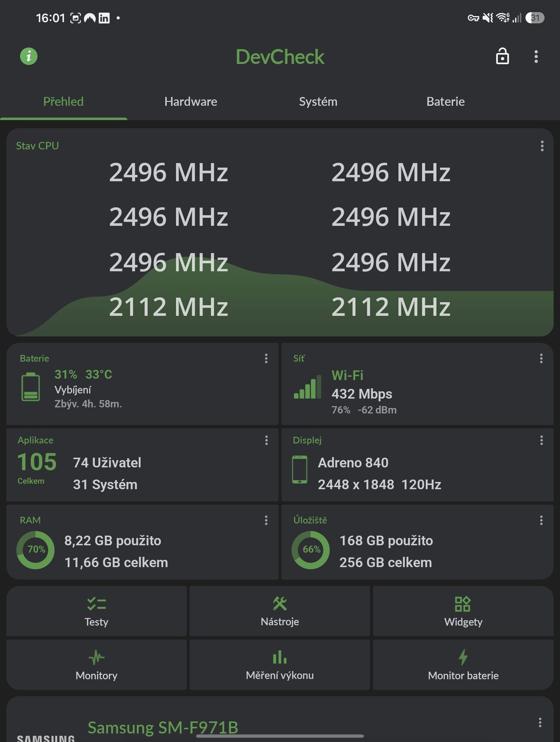Open Monitory
This screenshot has height=742, width=560.
96,665
